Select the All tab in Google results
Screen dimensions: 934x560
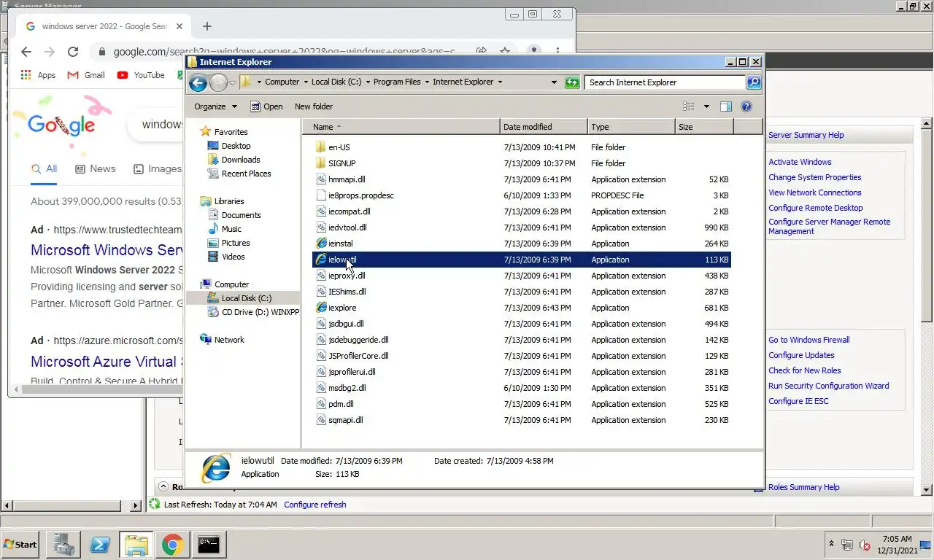pos(44,168)
